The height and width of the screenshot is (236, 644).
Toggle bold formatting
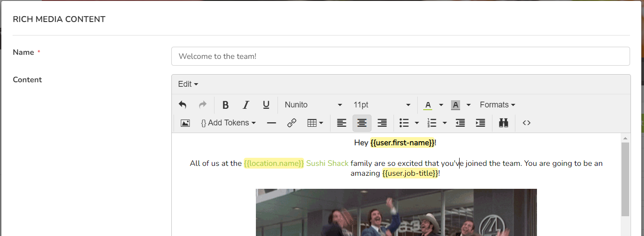(226, 105)
